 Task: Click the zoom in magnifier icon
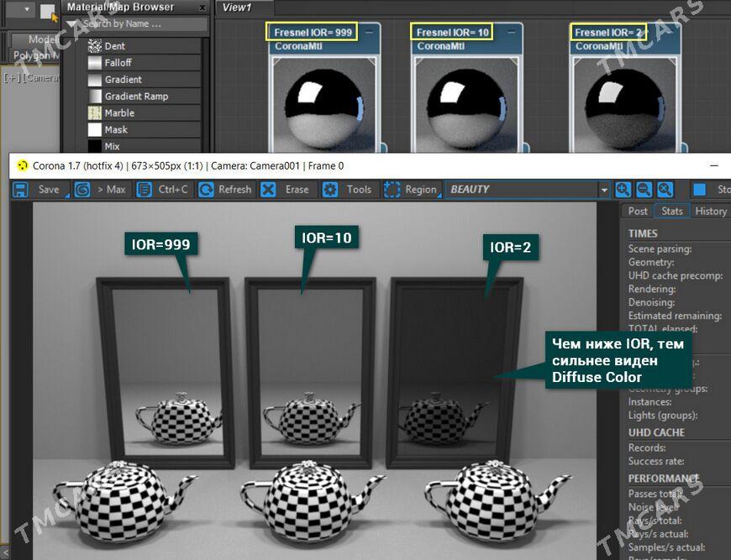[x=623, y=190]
